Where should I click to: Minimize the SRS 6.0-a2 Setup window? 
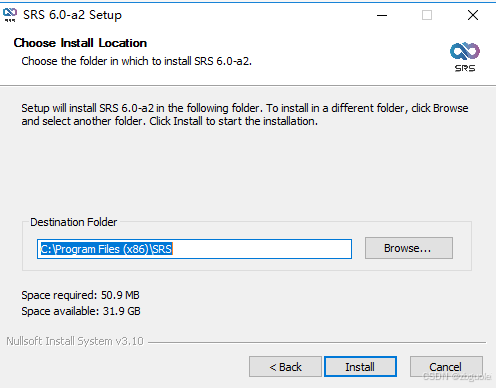(x=382, y=15)
